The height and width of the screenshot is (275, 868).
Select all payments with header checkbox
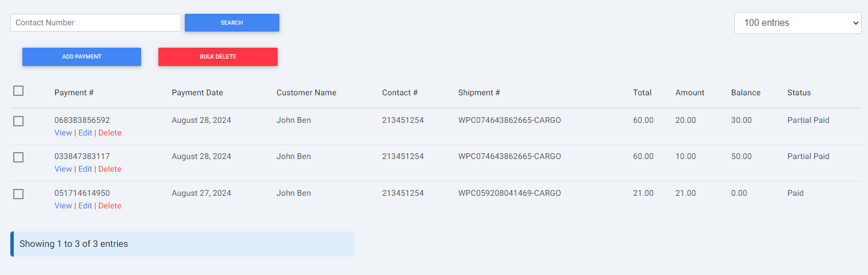pos(18,91)
